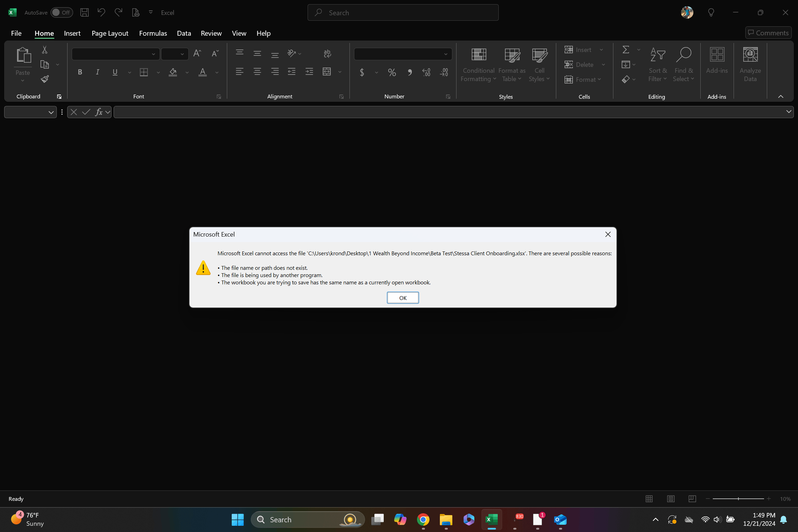Click the Conditional Formatting icon
The height and width of the screenshot is (532, 798).
coord(478,54)
